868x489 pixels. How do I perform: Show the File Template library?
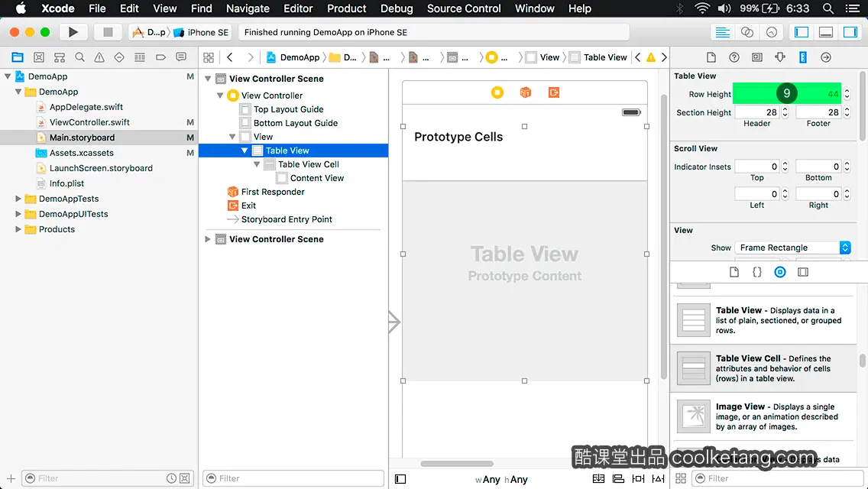(734, 272)
